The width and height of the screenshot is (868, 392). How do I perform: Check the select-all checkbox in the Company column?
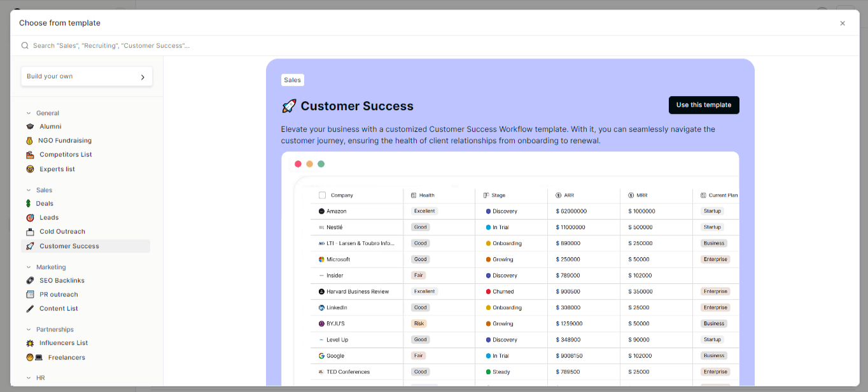[x=322, y=195]
